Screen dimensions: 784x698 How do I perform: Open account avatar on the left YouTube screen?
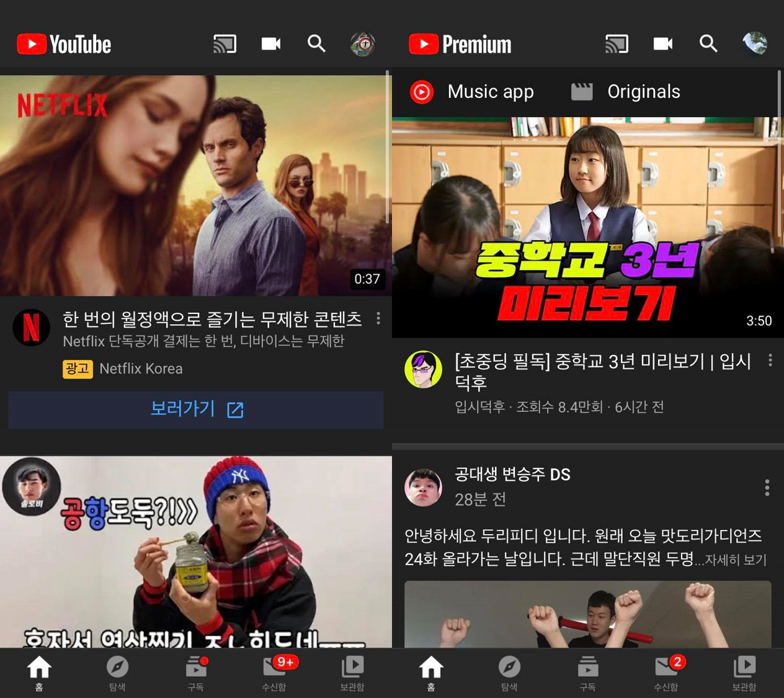pyautogui.click(x=363, y=44)
